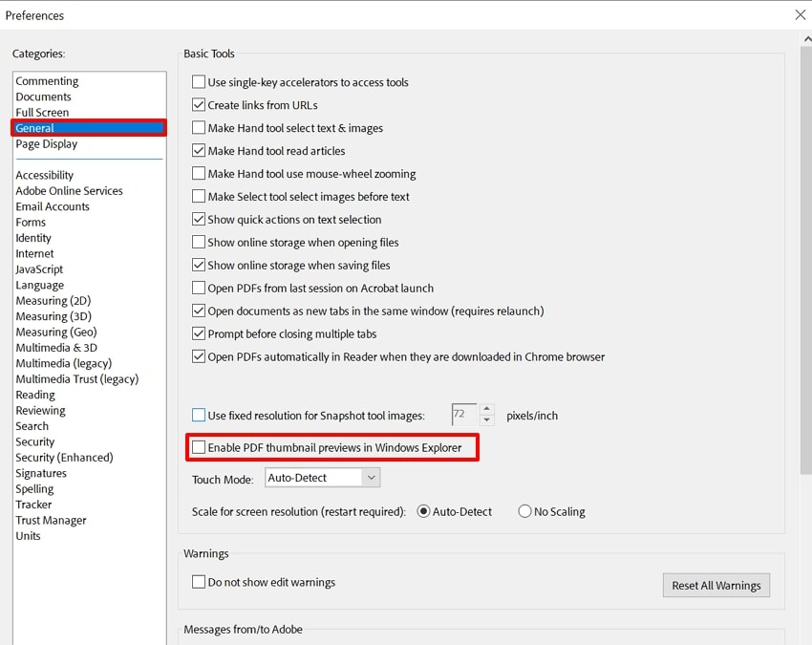Screen dimensions: 812x645
Task: Select the No Scaling radio button
Action: (x=525, y=511)
